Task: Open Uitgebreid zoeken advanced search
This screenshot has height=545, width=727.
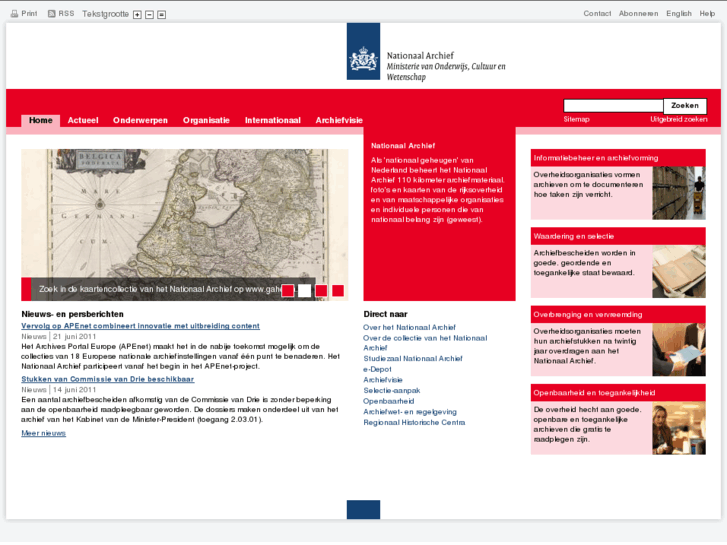Action: pyautogui.click(x=679, y=119)
